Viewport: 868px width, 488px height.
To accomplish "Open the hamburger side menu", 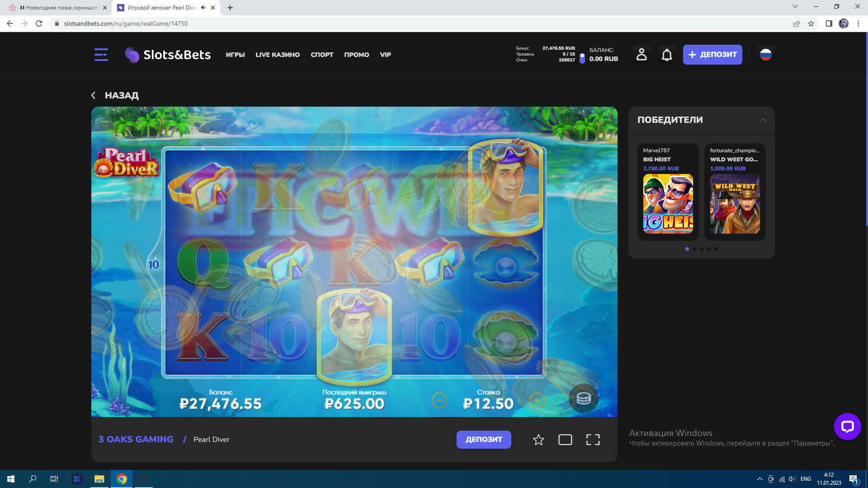I will point(101,55).
